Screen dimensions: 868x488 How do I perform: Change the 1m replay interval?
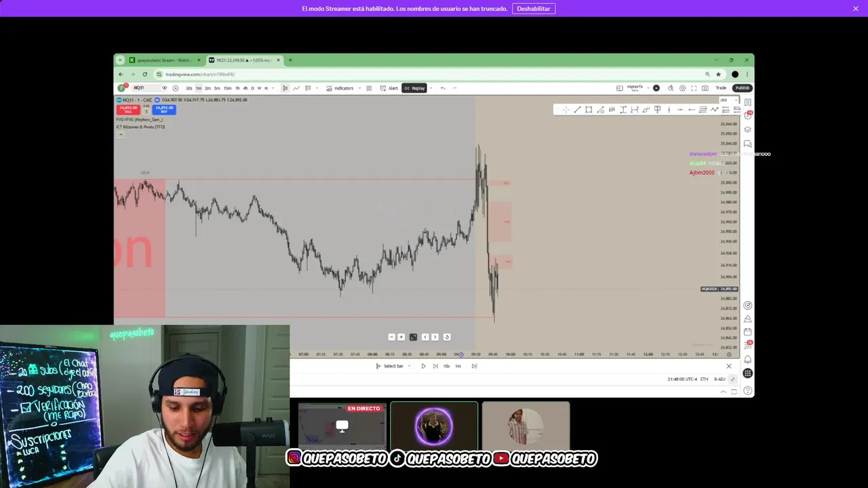coord(458,366)
